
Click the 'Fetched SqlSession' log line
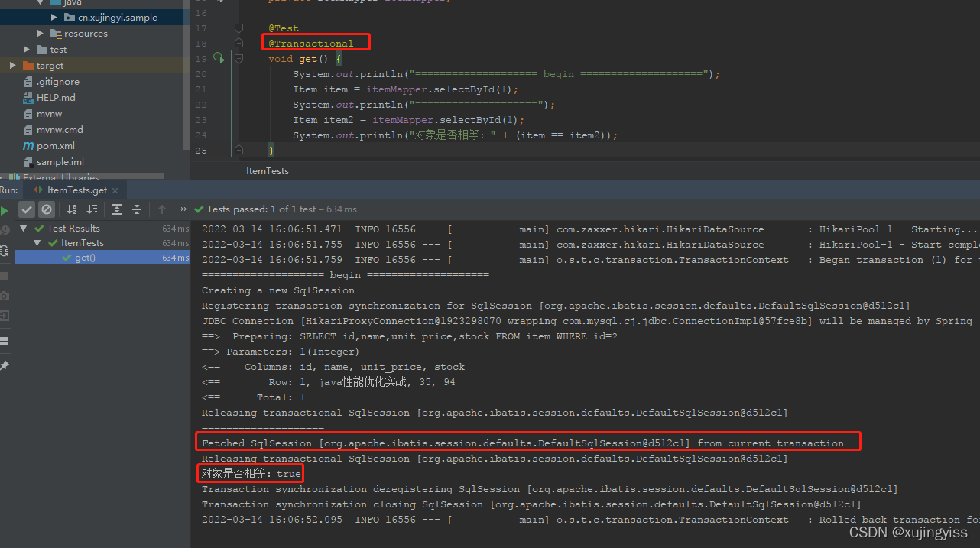[523, 443]
